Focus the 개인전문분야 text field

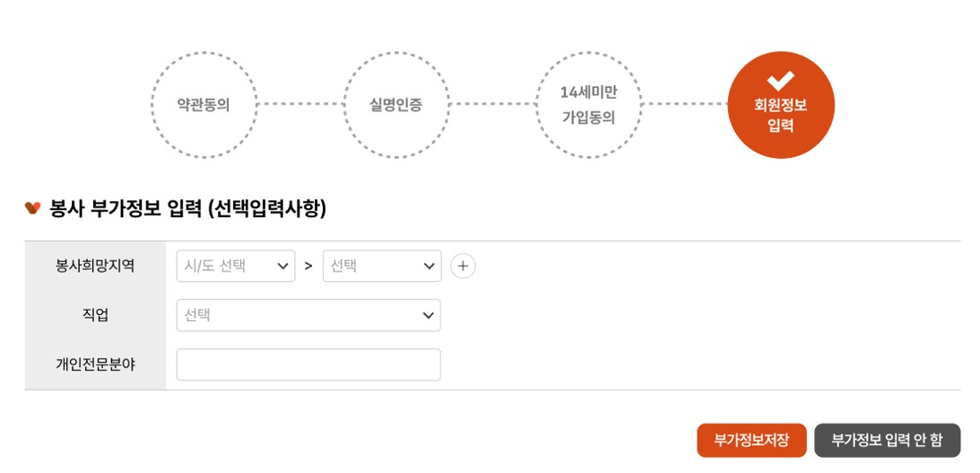coord(308,364)
